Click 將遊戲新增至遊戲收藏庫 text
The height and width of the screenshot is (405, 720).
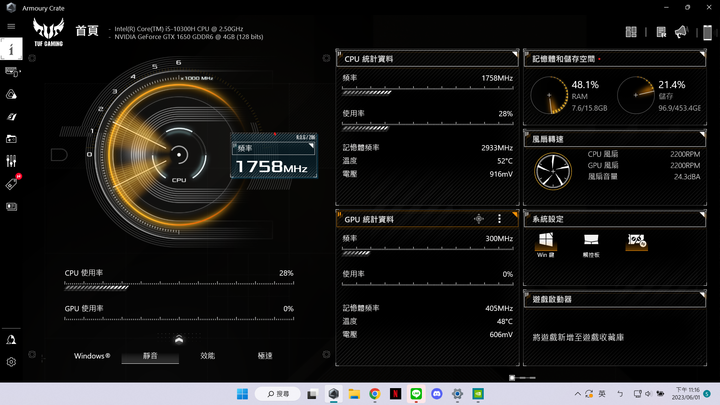(x=578, y=338)
